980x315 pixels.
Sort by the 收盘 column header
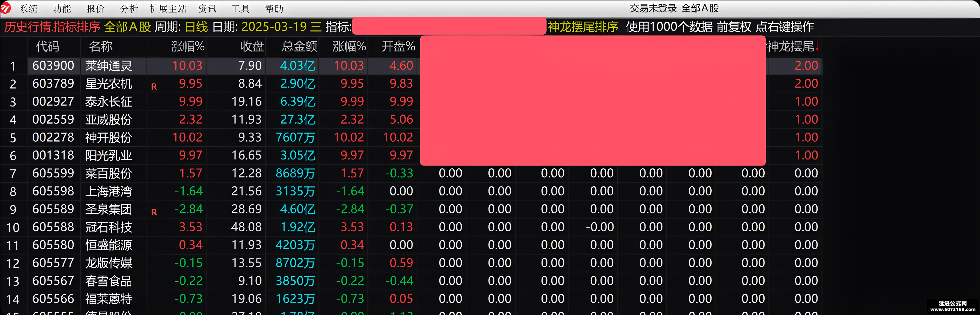coord(252,46)
